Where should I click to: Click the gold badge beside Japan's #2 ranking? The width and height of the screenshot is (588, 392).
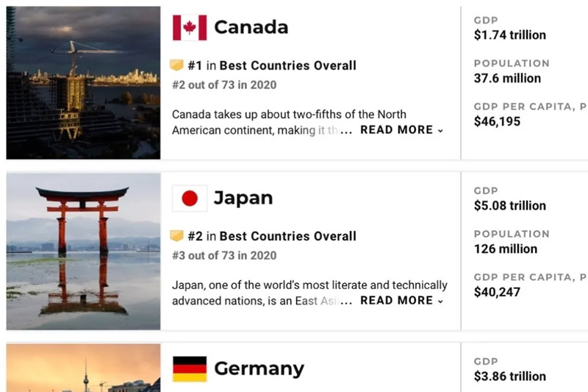coord(176,235)
